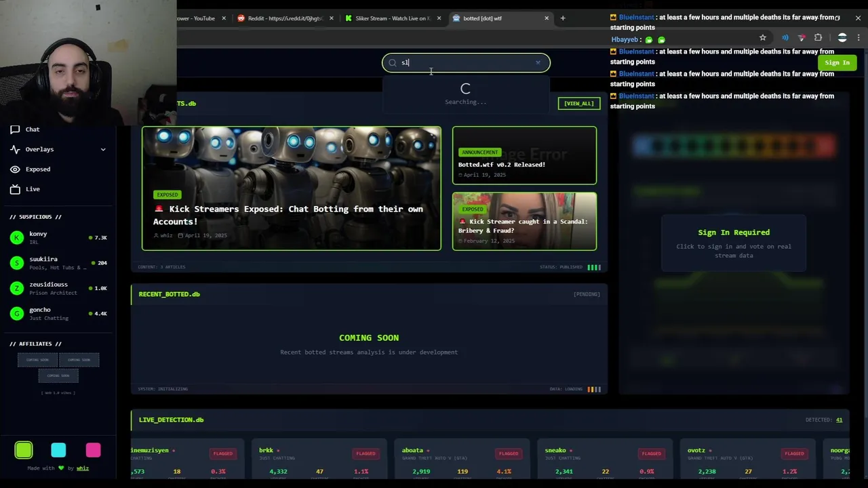
Task: Expand the Overlays menu chevron
Action: (103, 149)
